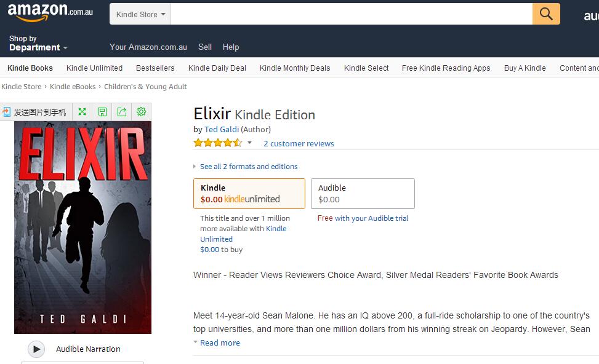Viewport: 599px width, 364px height.
Task: Click the orange search magnifier button
Action: [546, 14]
